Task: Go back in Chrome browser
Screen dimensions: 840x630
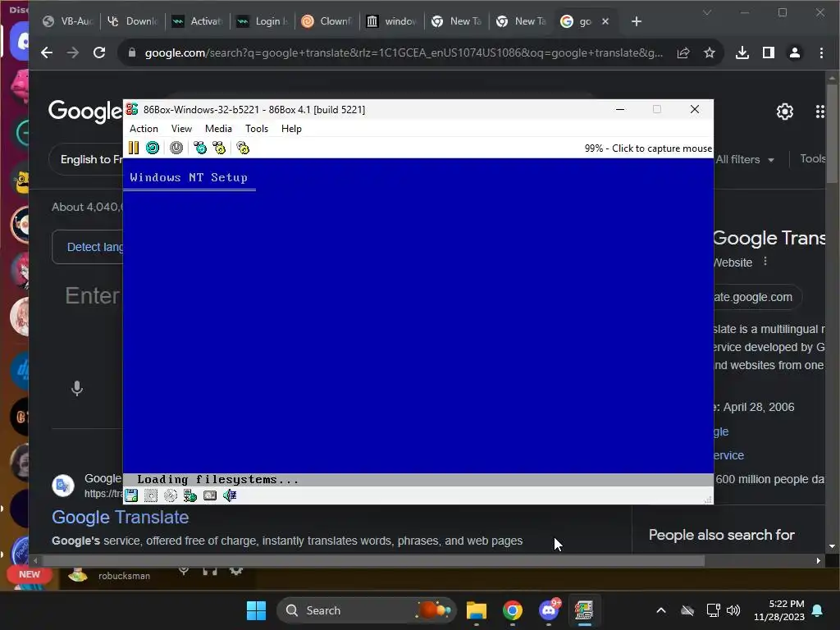Action: tap(47, 52)
